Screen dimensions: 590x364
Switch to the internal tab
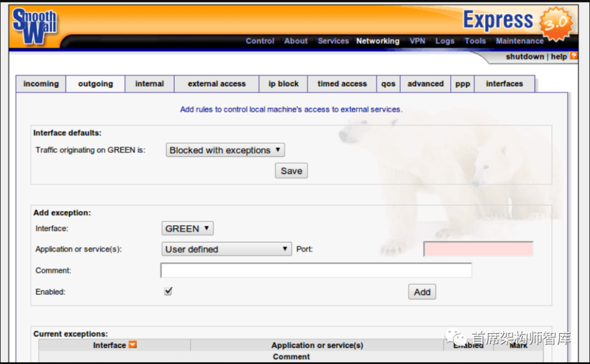[149, 84]
